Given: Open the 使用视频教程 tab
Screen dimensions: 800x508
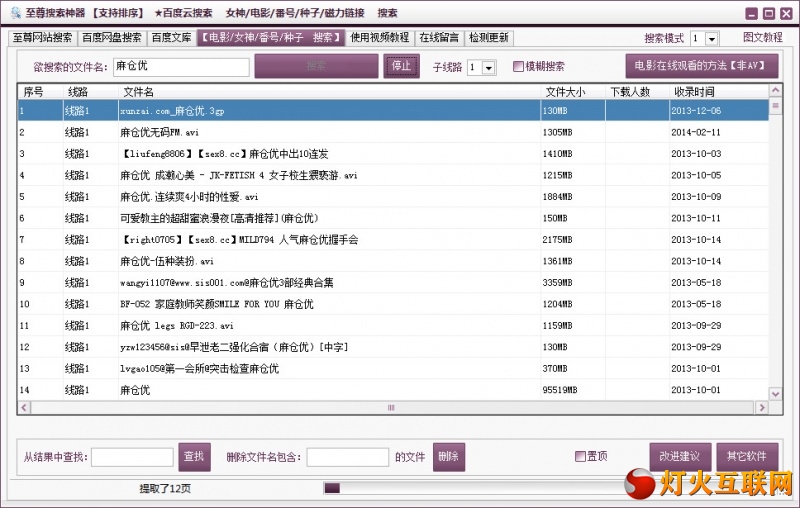Looking at the screenshot, I should (x=380, y=38).
